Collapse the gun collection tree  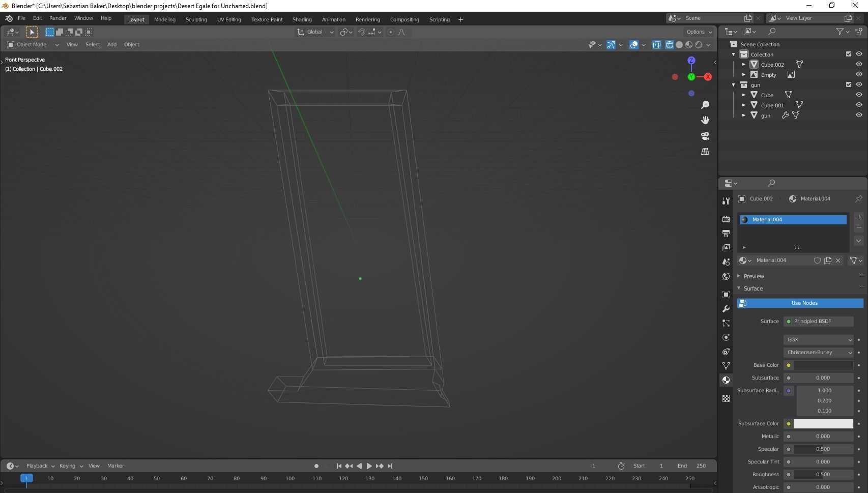[734, 85]
